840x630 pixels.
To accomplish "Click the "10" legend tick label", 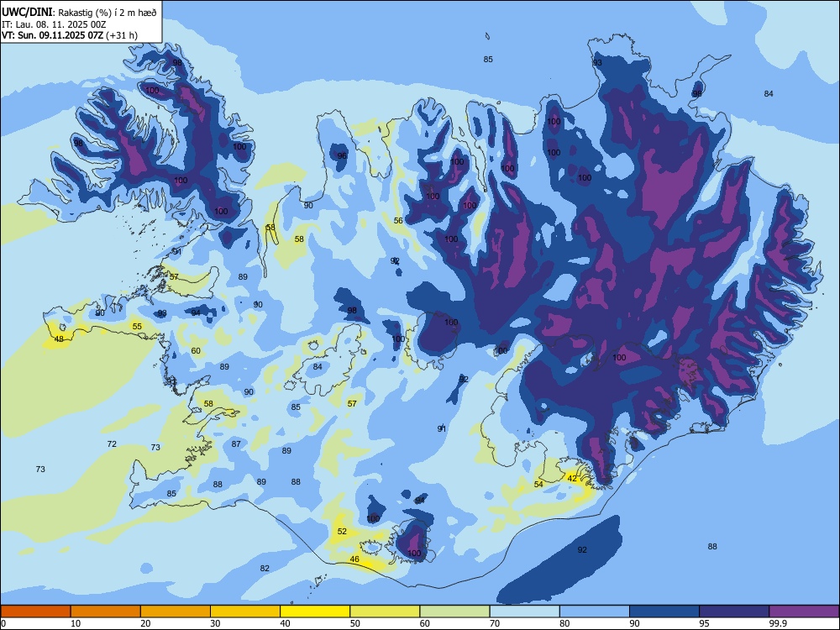I will coord(76,623).
